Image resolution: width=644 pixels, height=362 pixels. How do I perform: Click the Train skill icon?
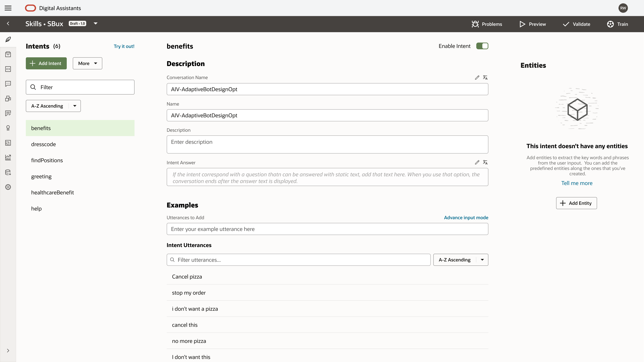point(610,24)
